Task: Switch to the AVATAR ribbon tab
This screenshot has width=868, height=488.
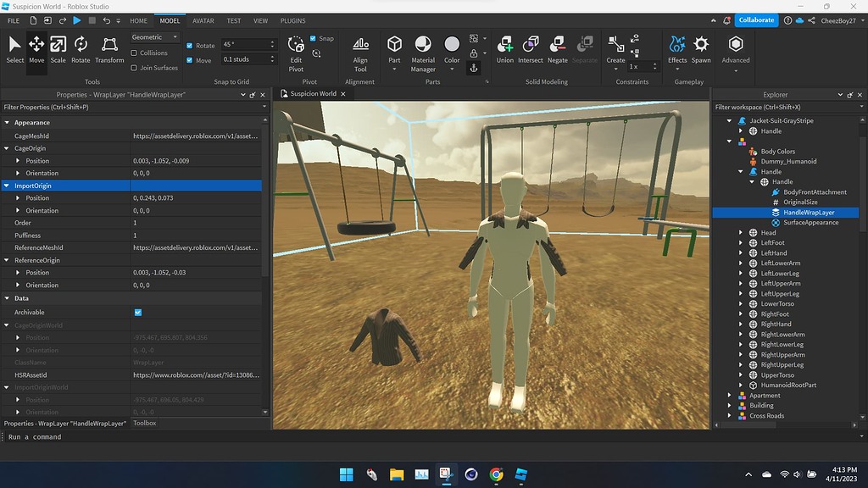Action: [204, 20]
